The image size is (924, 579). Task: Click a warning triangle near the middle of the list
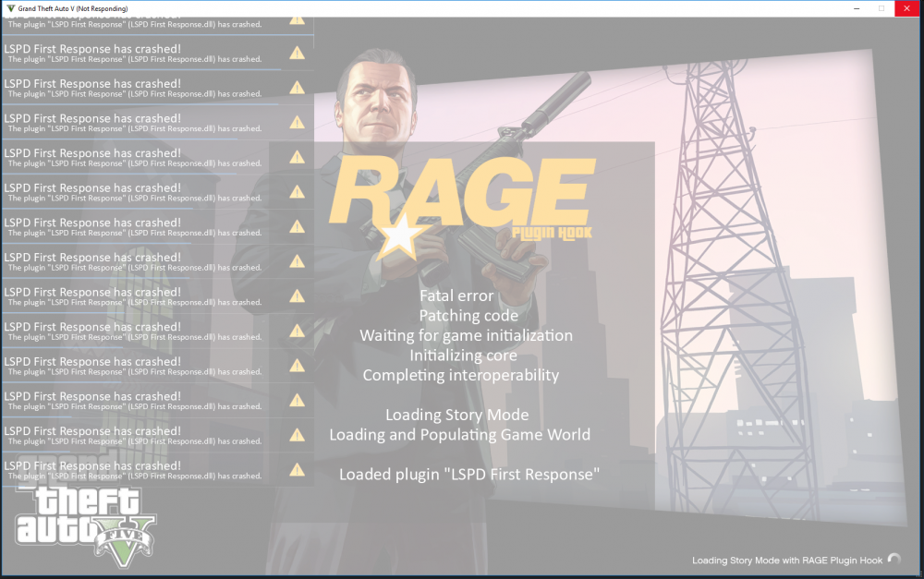297,261
